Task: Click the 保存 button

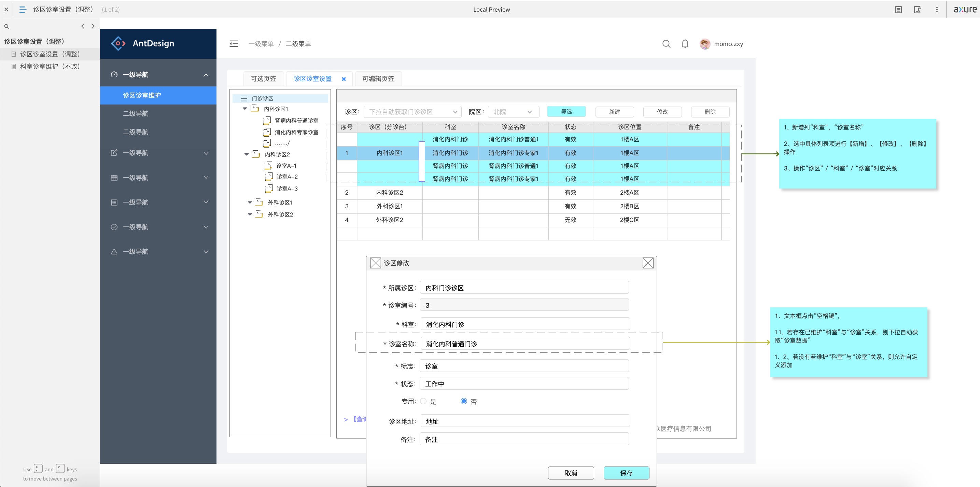Action: click(626, 473)
